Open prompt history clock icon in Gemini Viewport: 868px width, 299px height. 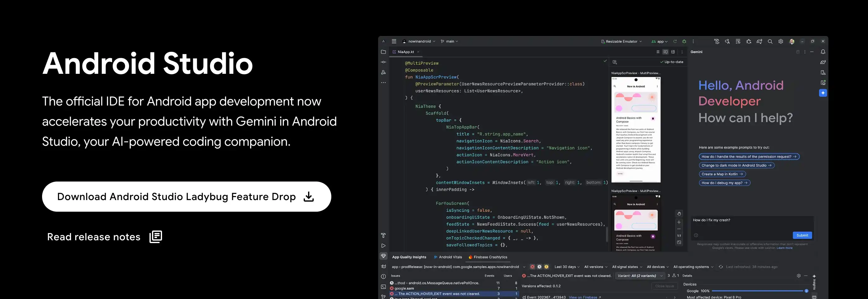(x=696, y=235)
